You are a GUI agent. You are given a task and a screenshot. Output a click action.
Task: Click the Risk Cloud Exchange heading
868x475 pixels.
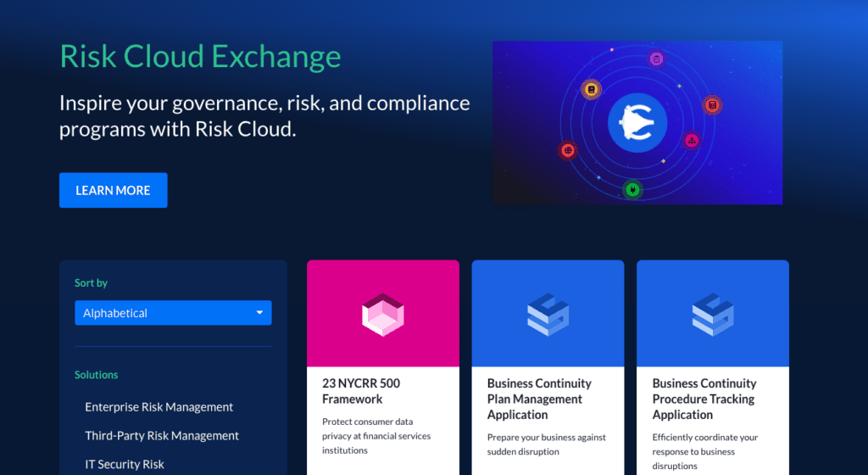coord(200,57)
